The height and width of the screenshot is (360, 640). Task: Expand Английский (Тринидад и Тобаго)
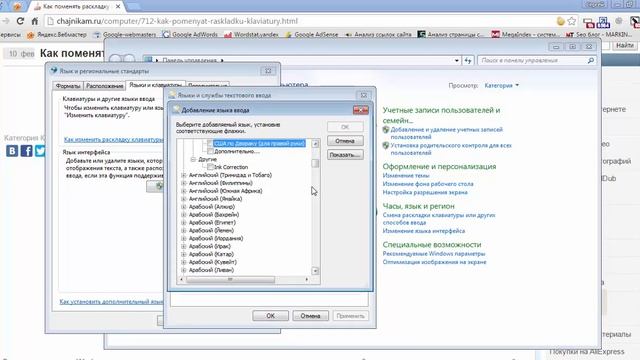click(x=184, y=175)
